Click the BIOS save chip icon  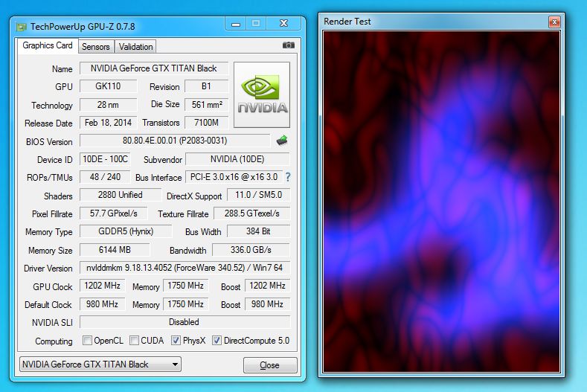282,141
